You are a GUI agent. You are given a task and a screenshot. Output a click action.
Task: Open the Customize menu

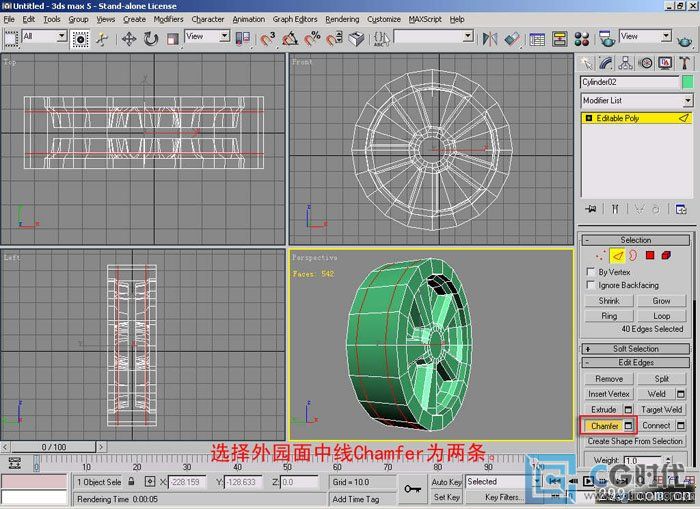[384, 19]
